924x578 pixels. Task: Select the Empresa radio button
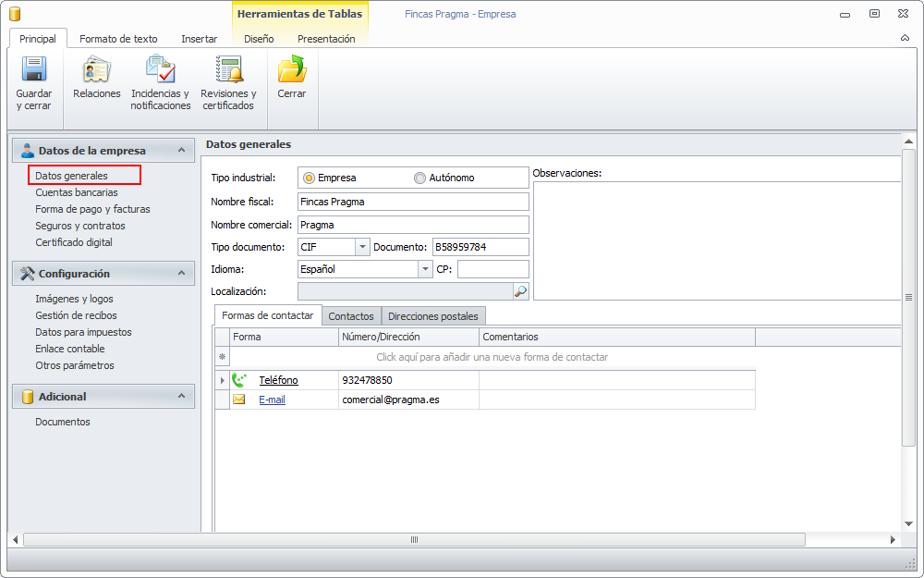click(309, 178)
